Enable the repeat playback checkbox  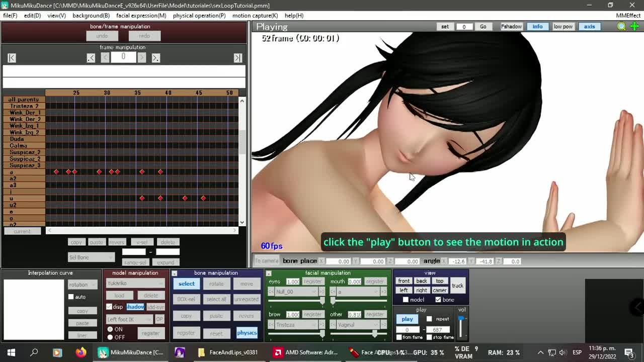pos(429,319)
